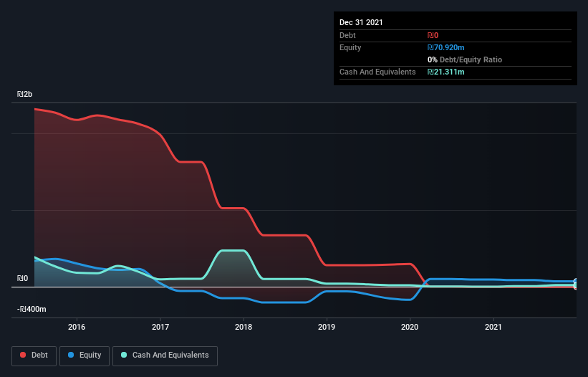Image resolution: width=588 pixels, height=377 pixels.
Task: Click the ₪0 y-axis label
Action: (22, 278)
